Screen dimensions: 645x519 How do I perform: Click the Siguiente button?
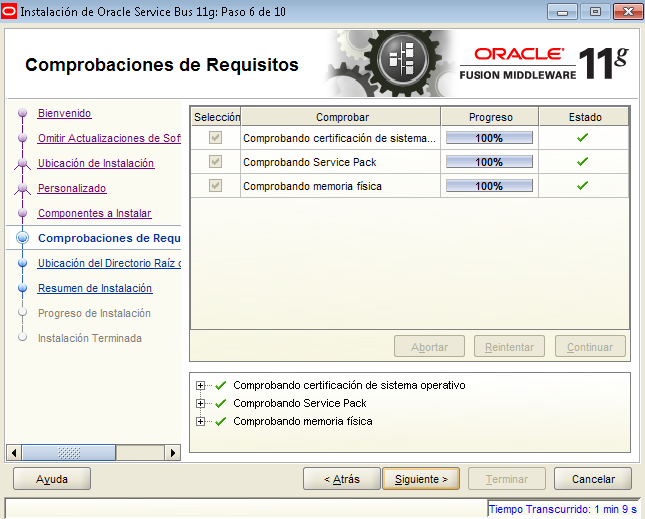coord(421,479)
